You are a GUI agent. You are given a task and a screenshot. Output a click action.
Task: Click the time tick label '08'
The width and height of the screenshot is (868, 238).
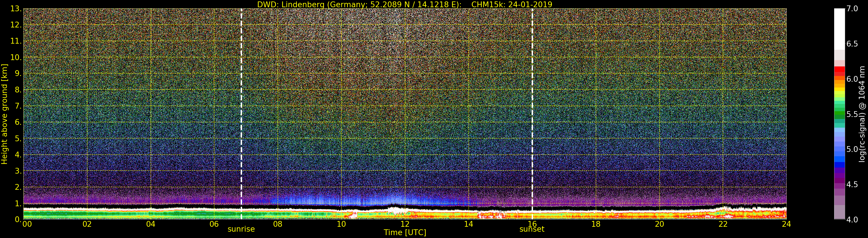pyautogui.click(x=278, y=224)
